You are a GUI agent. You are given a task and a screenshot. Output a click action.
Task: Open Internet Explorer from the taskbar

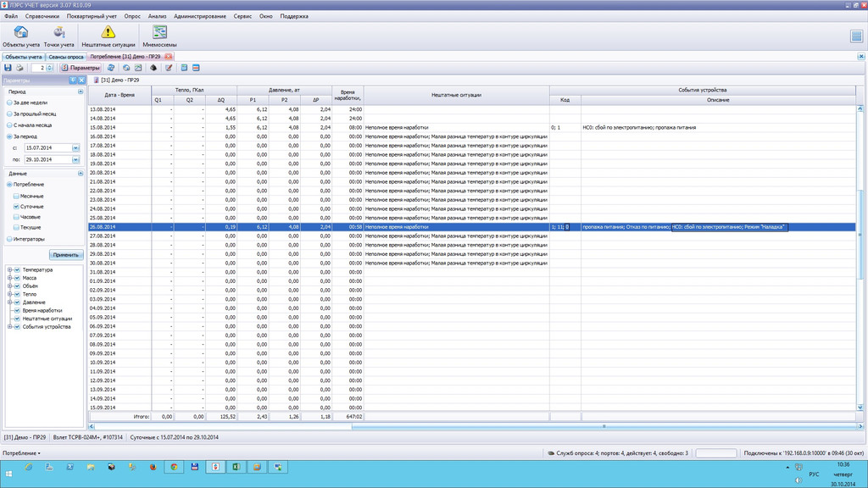point(28,467)
